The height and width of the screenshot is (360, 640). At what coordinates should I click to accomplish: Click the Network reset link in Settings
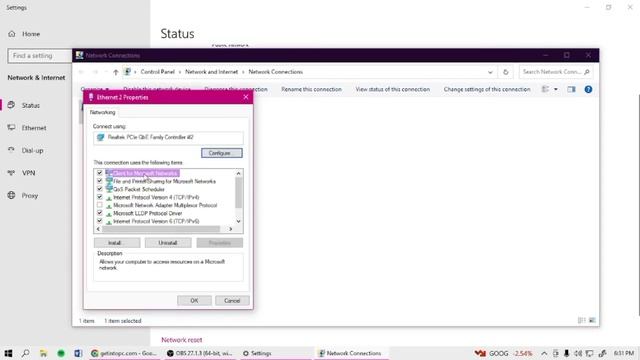182,340
